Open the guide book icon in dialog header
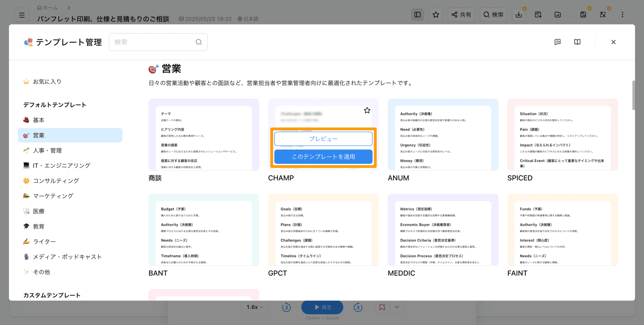The image size is (644, 325). (x=577, y=42)
